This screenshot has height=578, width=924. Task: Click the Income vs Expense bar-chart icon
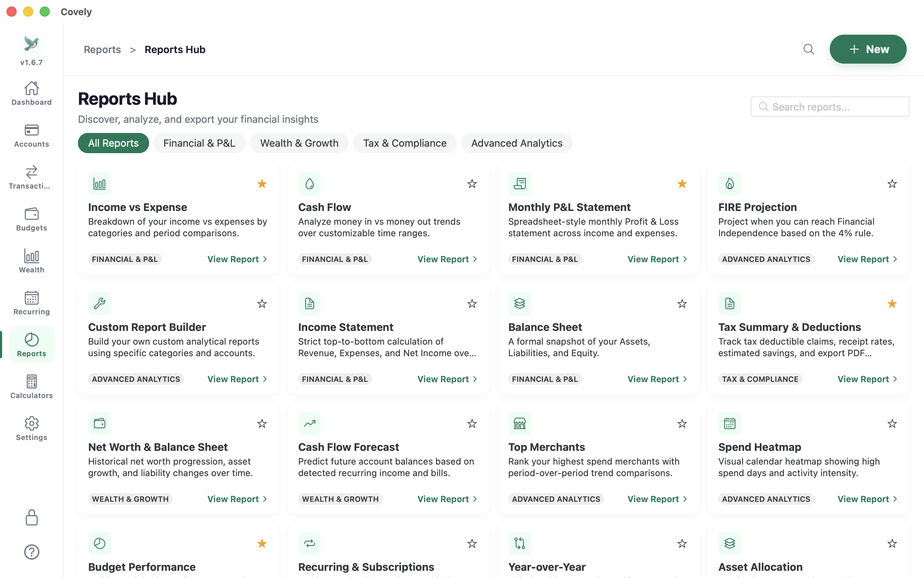click(100, 184)
